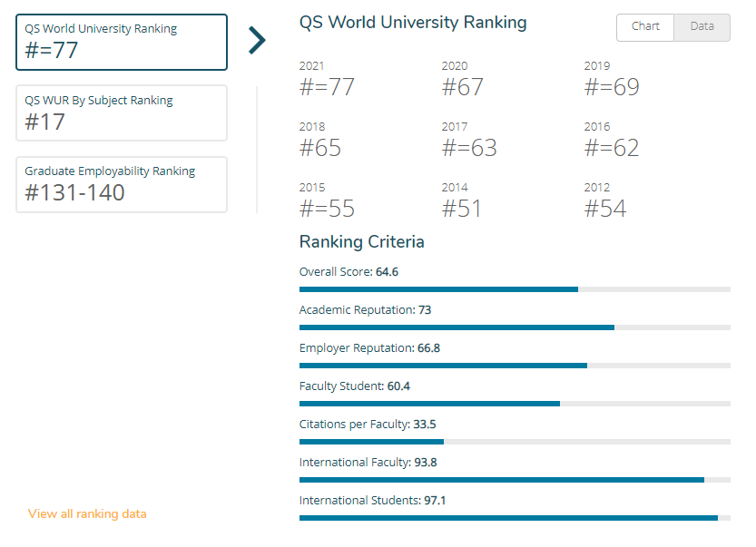Click the Academic Reputation bar
Image resolution: width=756 pixels, height=547 pixels.
(x=515, y=327)
